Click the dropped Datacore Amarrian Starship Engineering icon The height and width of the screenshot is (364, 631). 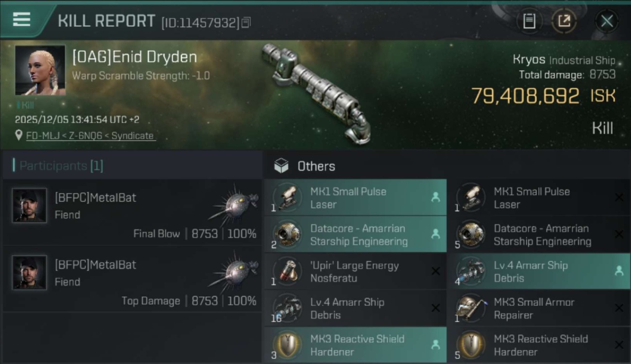coord(287,235)
